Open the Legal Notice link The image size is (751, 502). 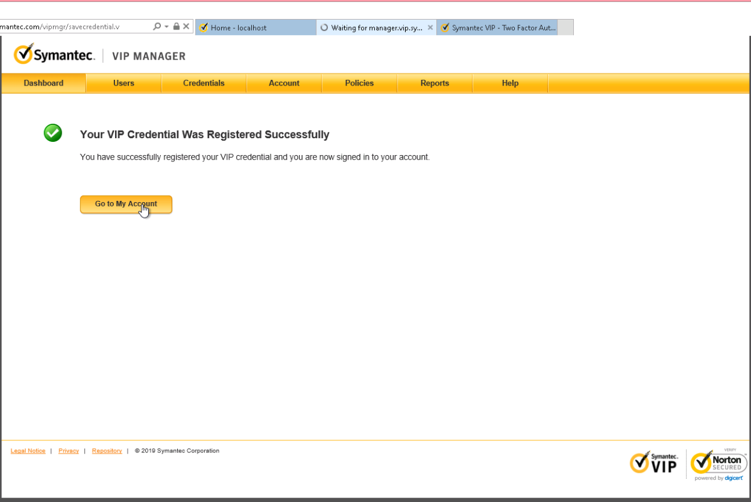coord(28,451)
